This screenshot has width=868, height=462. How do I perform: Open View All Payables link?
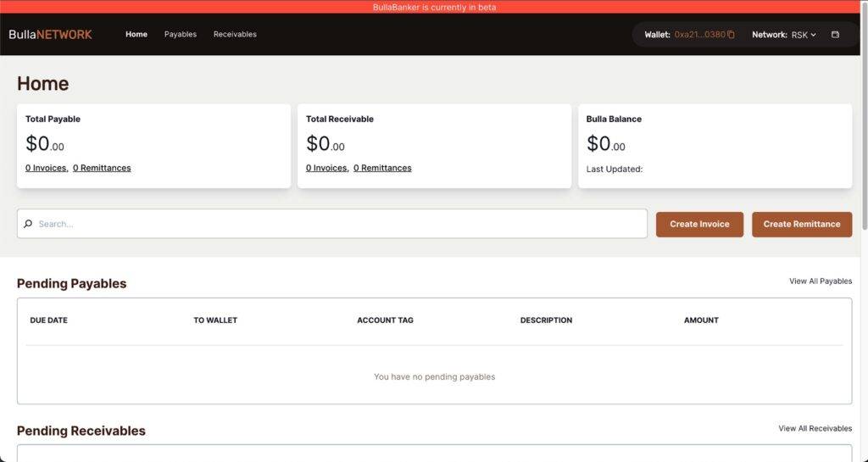click(x=821, y=281)
